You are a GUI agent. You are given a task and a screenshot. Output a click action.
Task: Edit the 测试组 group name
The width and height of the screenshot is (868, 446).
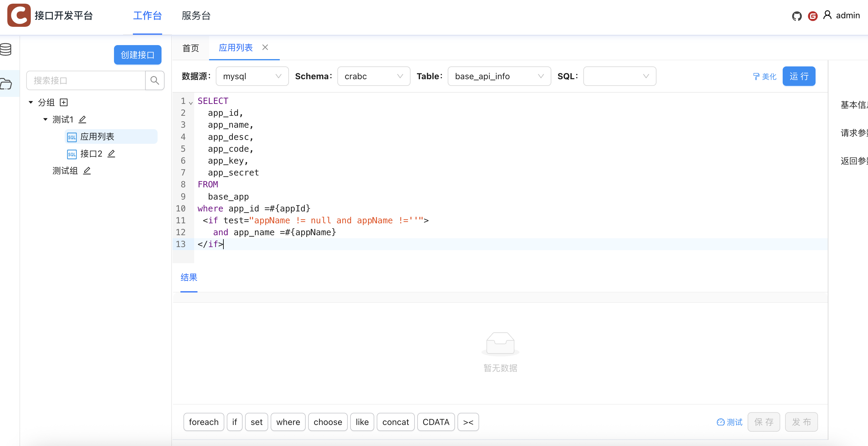coord(87,171)
